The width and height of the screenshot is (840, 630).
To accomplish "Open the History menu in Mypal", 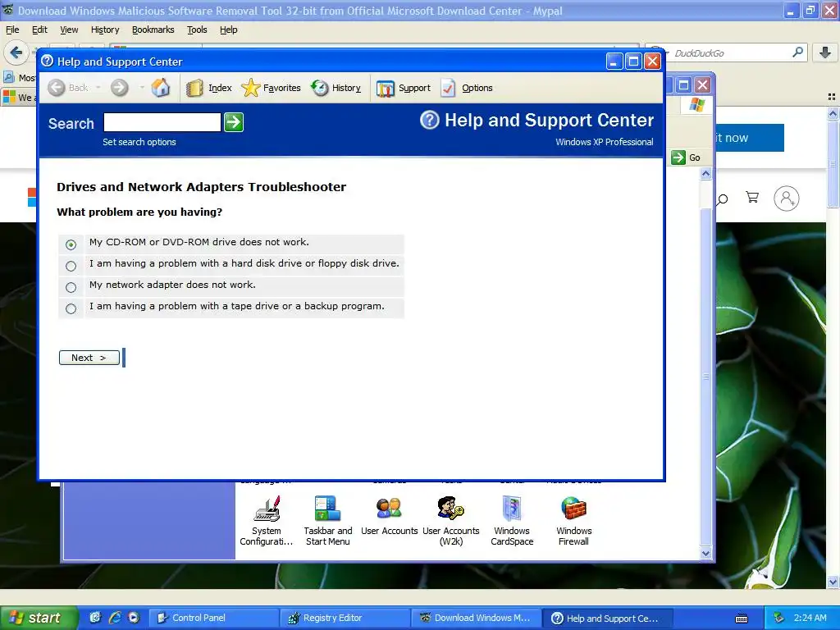I will 105,30.
